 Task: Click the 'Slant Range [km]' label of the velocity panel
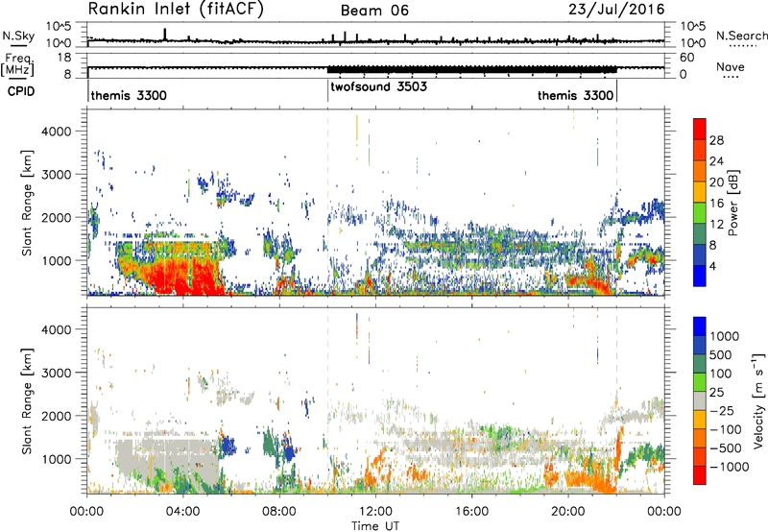[x=27, y=400]
